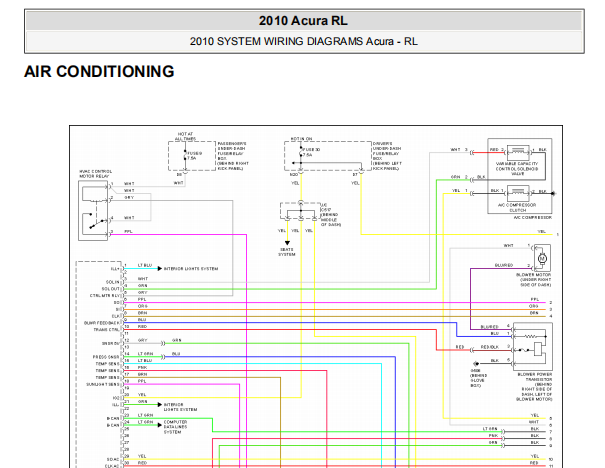
Task: Click the G508 ground label
Action: point(478,378)
